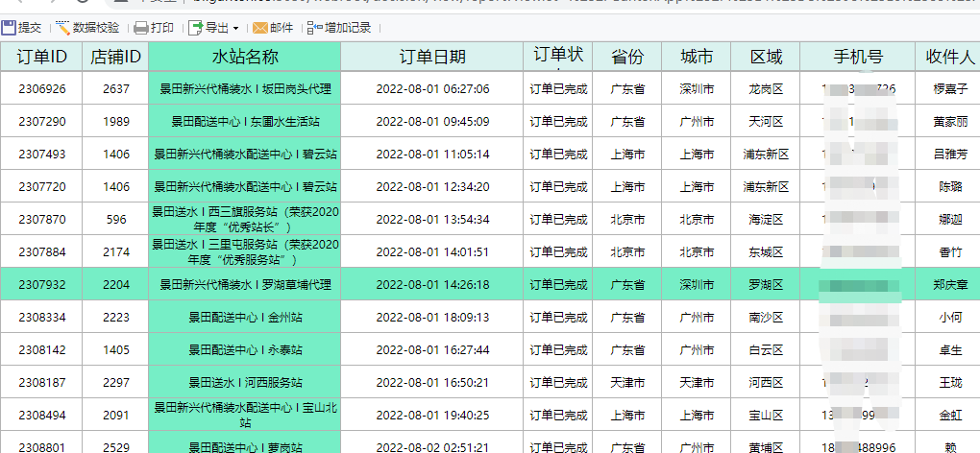Viewport: 980px width, 453px height.
Task: Click order ID cell 2308142
Action: 41,349
